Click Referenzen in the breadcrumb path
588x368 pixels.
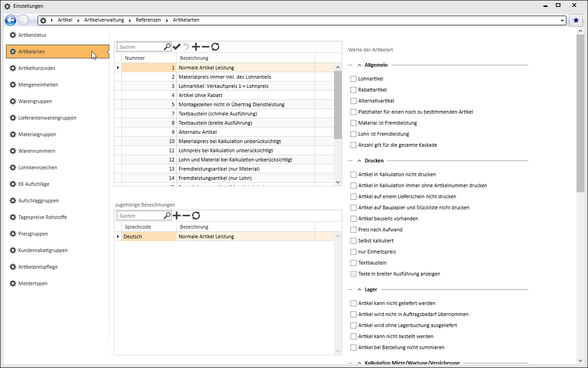coord(148,20)
